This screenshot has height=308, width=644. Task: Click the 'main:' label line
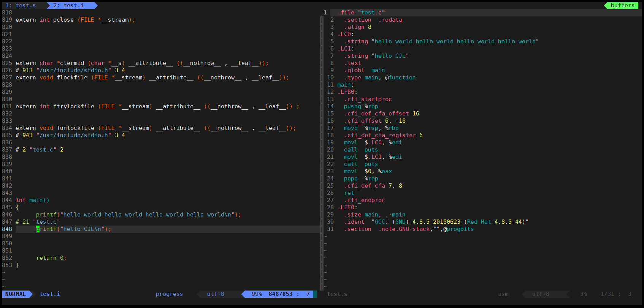click(x=346, y=85)
